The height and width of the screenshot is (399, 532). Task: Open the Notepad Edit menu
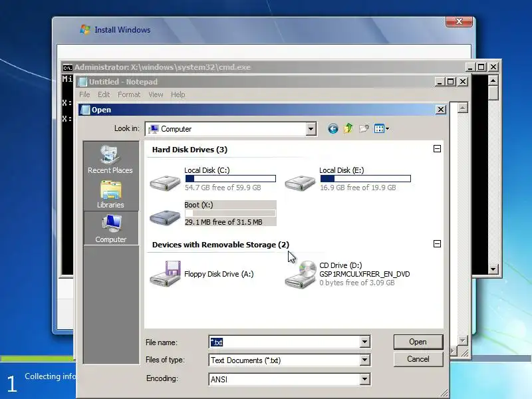tap(104, 94)
